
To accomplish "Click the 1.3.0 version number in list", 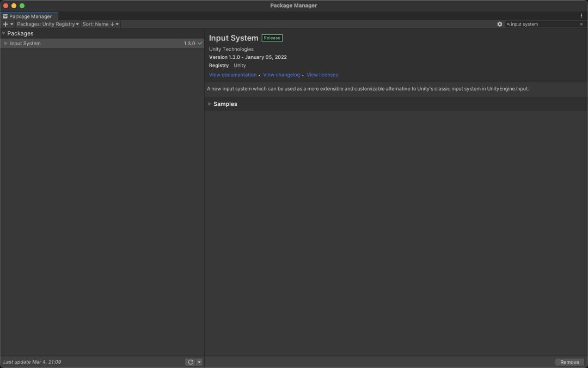I will (x=189, y=43).
